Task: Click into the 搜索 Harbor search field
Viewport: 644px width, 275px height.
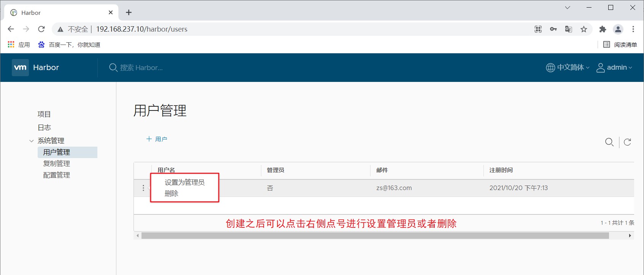Action: pyautogui.click(x=142, y=68)
